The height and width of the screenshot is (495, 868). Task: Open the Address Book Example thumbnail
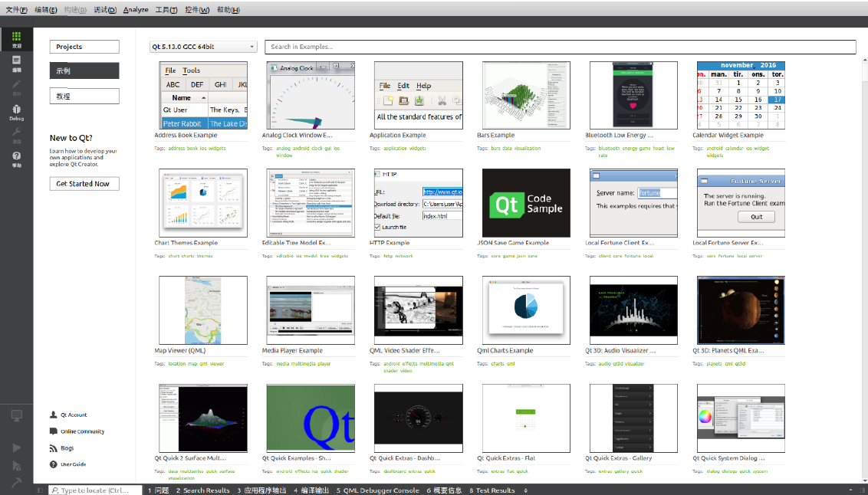tap(203, 95)
